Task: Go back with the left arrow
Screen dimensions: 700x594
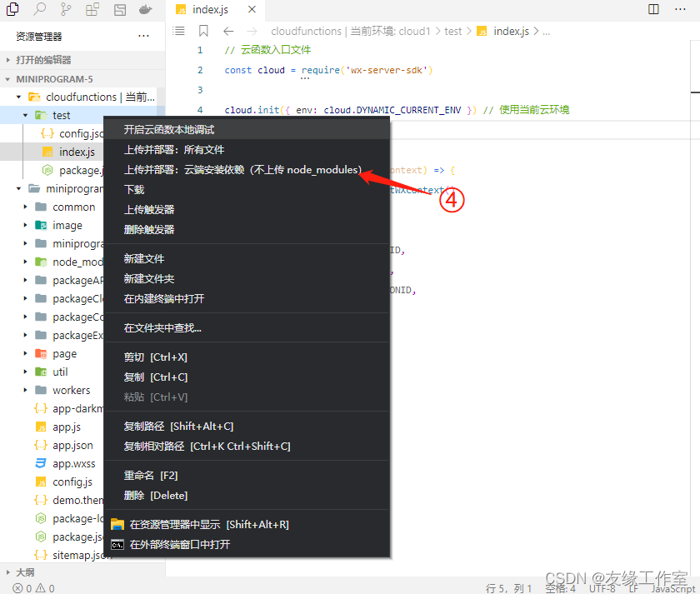Action: pos(228,31)
